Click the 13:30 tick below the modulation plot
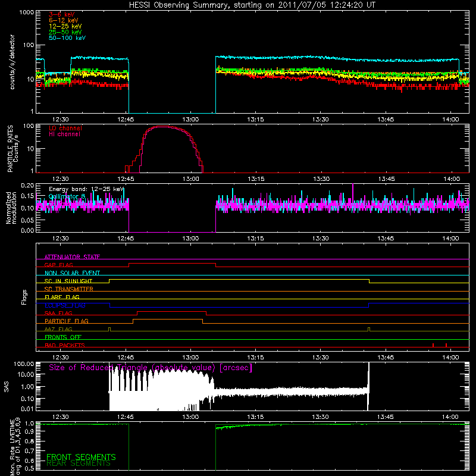476x476 pixels. pos(321,239)
